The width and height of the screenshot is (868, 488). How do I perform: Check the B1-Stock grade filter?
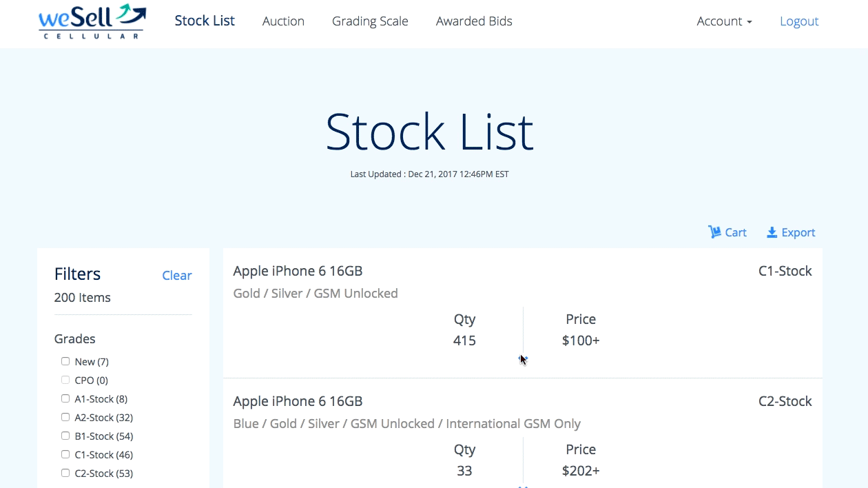tap(65, 436)
